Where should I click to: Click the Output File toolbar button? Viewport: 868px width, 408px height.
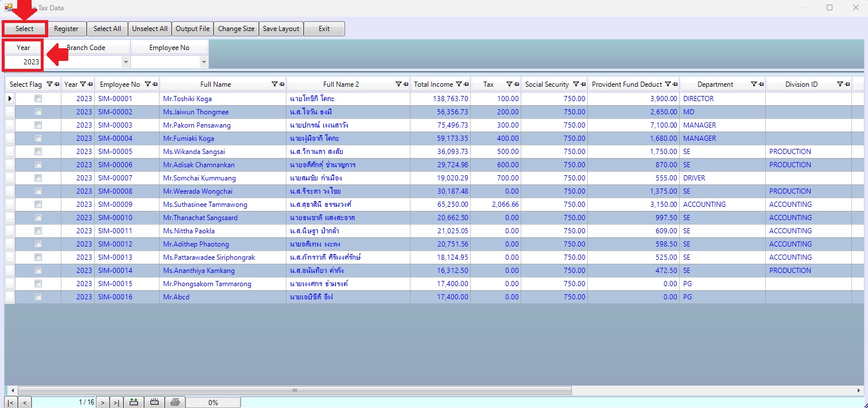(192, 29)
